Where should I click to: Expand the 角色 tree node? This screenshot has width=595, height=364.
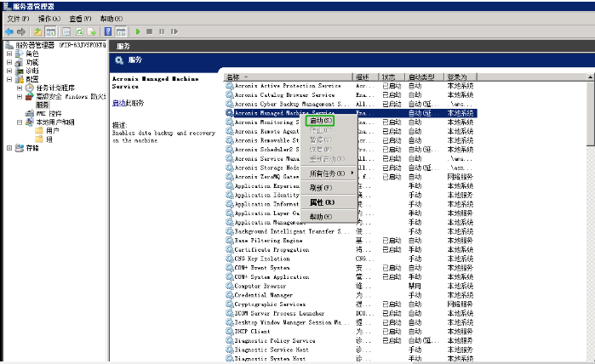pos(9,54)
